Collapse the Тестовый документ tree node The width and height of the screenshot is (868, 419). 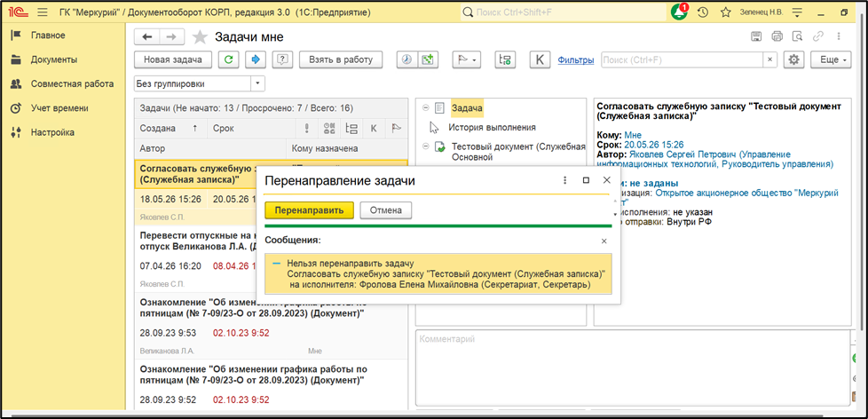click(x=426, y=146)
